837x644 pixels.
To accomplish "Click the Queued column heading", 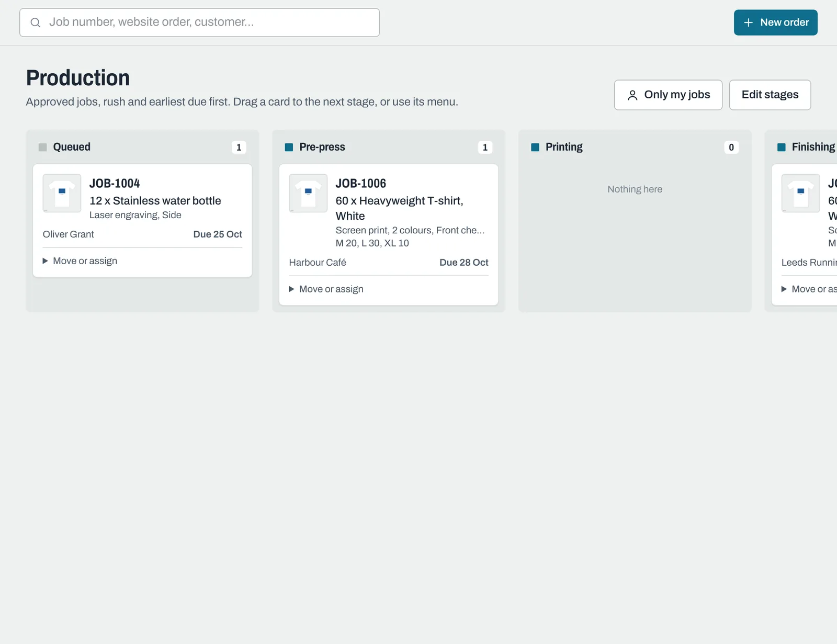I will pyautogui.click(x=72, y=147).
